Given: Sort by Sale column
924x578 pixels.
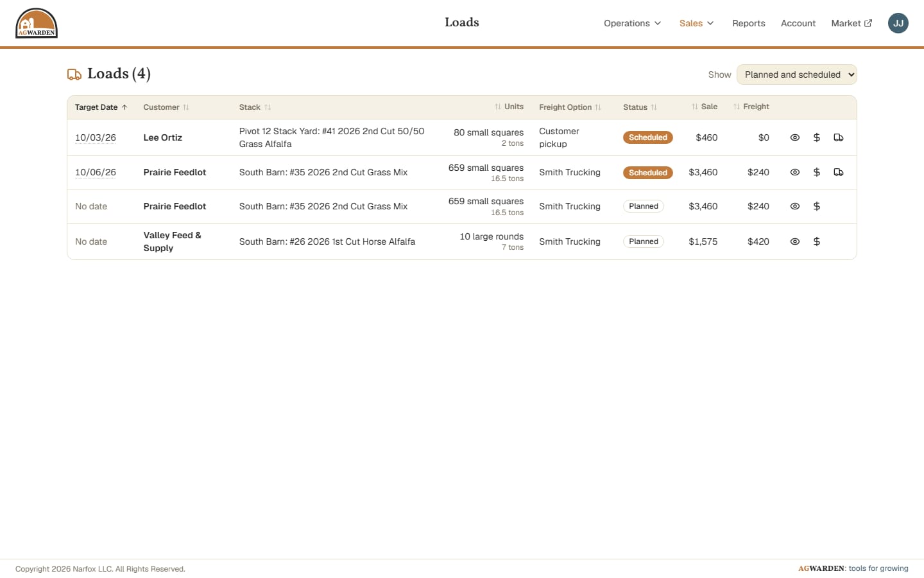Looking at the screenshot, I should tap(704, 107).
